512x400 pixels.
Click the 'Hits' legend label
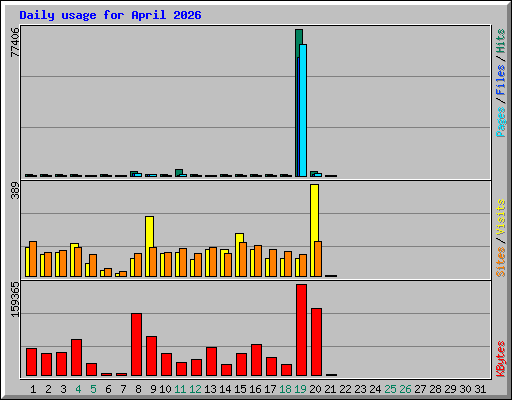pos(501,41)
